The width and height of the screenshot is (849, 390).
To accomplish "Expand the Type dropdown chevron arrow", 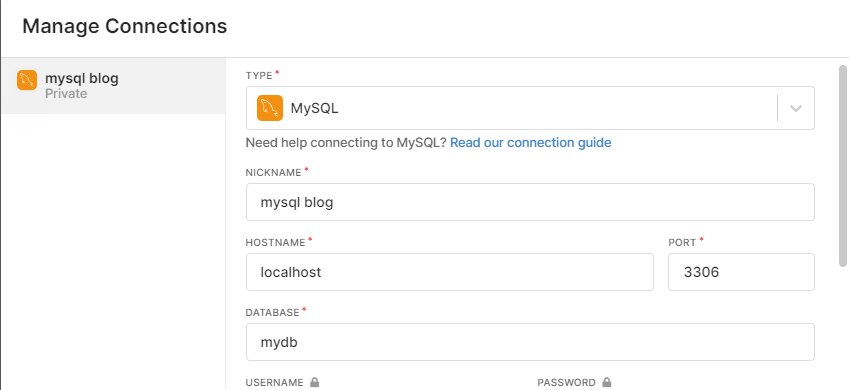I will coord(795,108).
